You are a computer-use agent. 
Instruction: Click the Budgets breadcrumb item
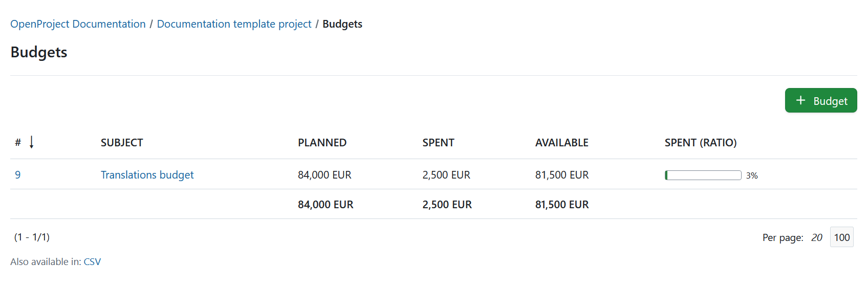342,24
